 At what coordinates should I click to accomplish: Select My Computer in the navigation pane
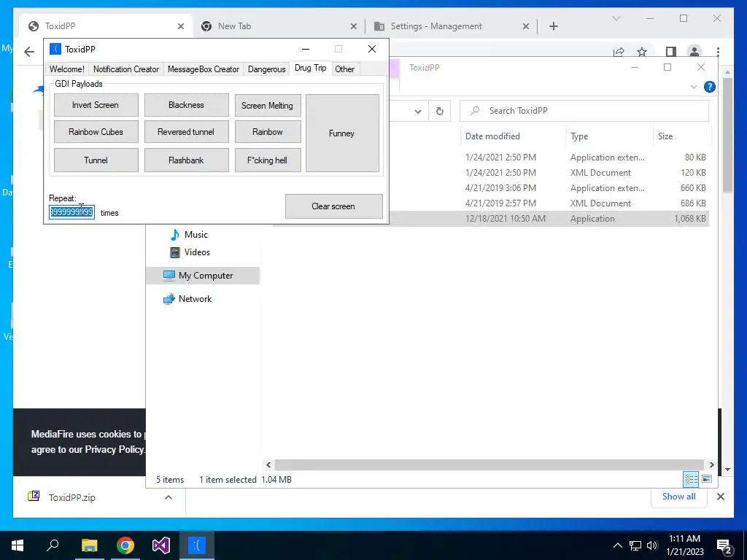tap(203, 276)
